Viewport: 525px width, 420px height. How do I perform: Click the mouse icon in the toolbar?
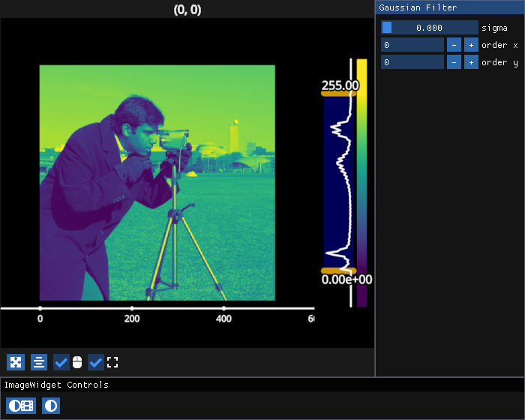(77, 362)
